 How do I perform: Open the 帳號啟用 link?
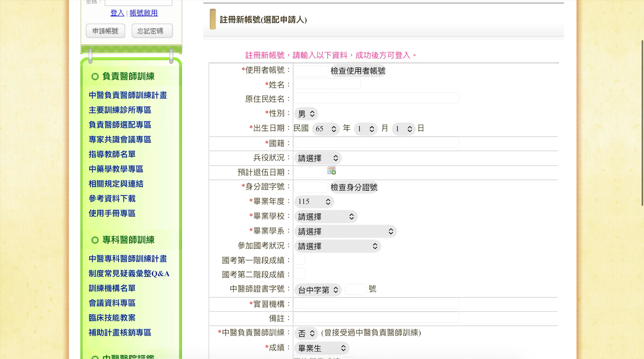coord(144,13)
